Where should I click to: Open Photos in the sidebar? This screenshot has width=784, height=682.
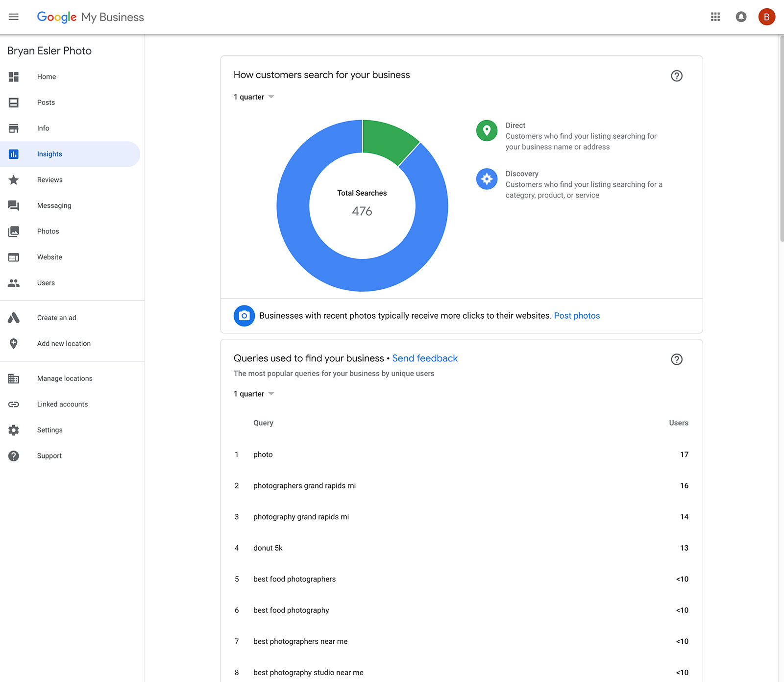point(48,231)
